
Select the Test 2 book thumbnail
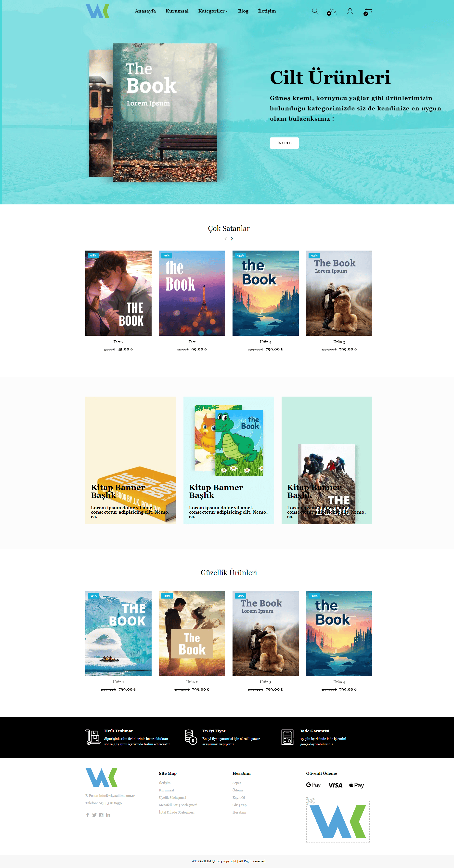118,293
